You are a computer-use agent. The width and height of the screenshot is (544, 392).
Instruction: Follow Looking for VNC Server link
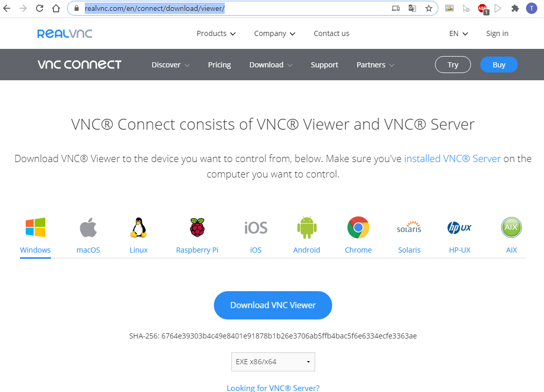[x=273, y=388]
